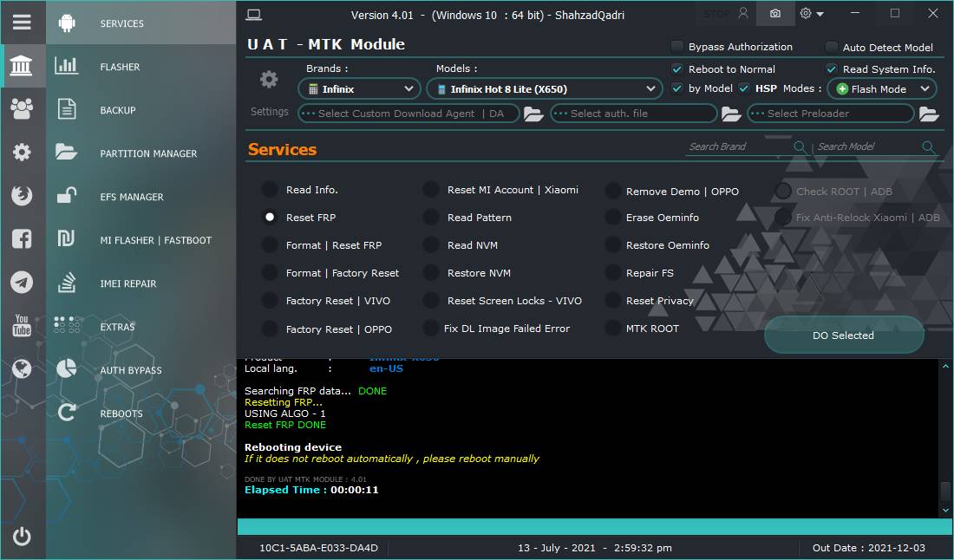Click the bar chart Flasher icon
954x560 pixels.
[x=66, y=66]
